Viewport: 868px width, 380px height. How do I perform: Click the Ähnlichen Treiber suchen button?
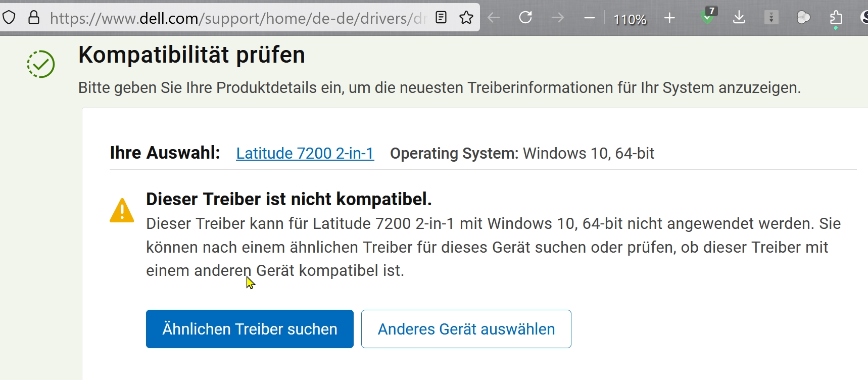[x=250, y=329]
